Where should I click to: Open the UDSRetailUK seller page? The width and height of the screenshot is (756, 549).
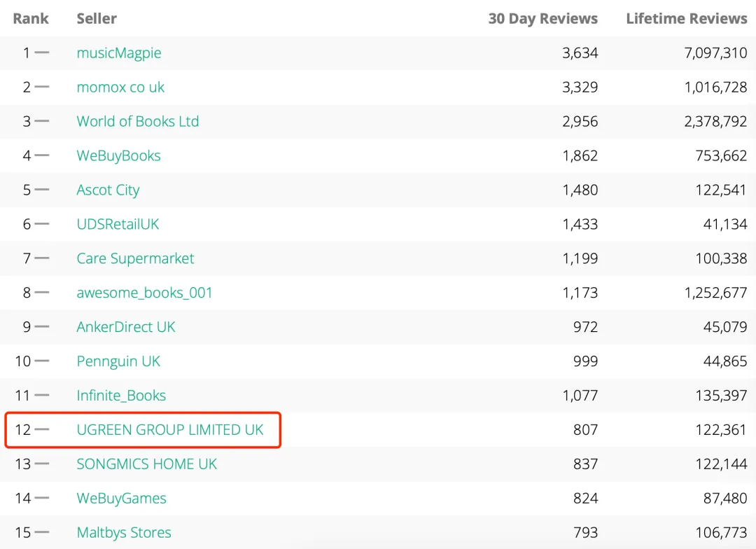tap(118, 225)
